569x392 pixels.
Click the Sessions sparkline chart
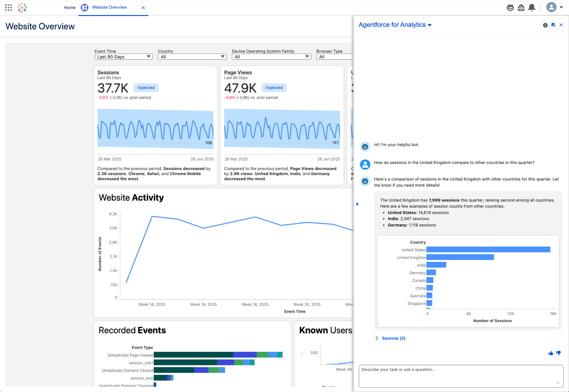point(156,129)
